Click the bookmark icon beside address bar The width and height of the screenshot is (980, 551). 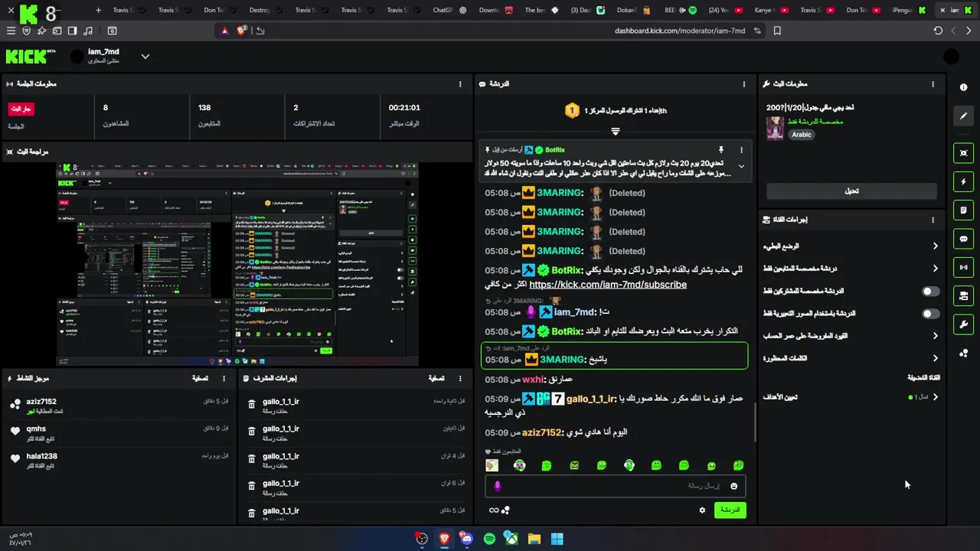(777, 31)
